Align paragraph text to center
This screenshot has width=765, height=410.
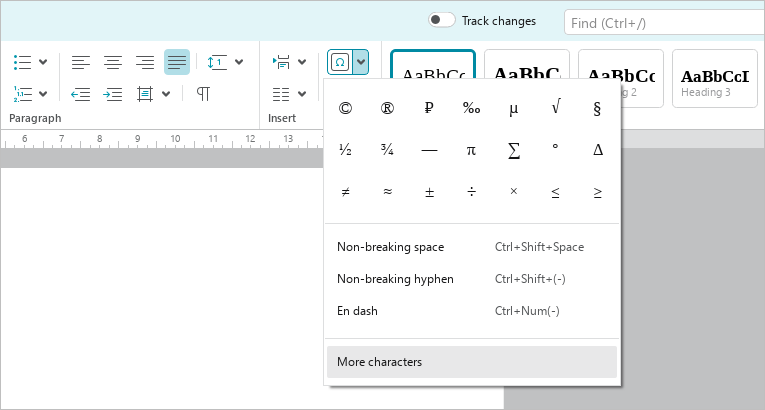(x=113, y=62)
